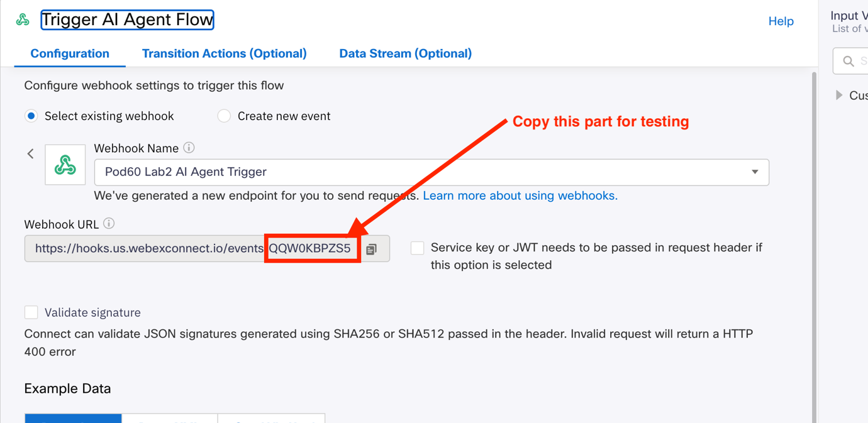868x423 pixels.
Task: Click the search magnifier in Input Variables panel
Action: (849, 61)
